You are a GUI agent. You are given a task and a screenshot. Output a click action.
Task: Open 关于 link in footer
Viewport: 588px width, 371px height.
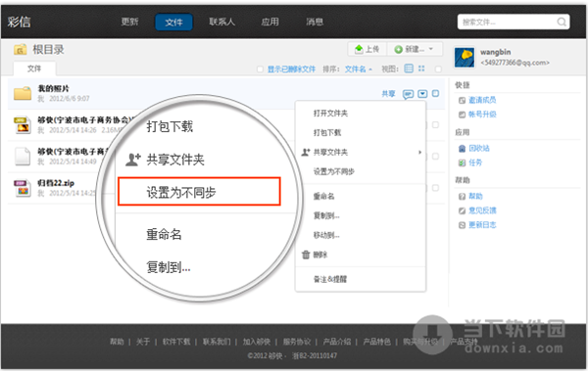[x=143, y=342]
